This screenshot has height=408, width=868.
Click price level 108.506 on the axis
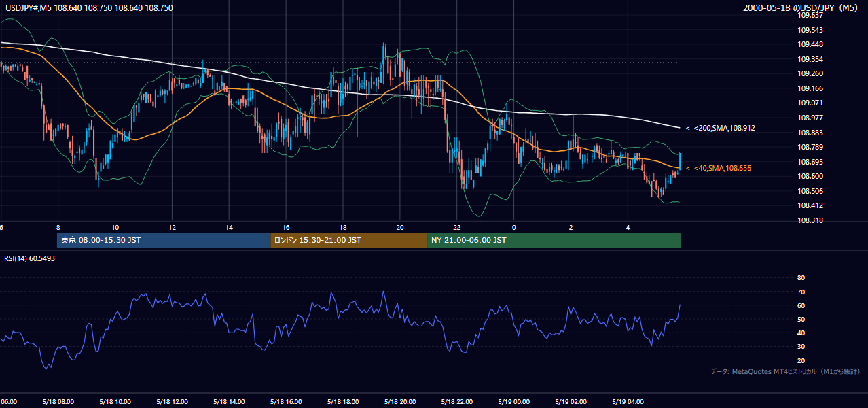[x=810, y=191]
